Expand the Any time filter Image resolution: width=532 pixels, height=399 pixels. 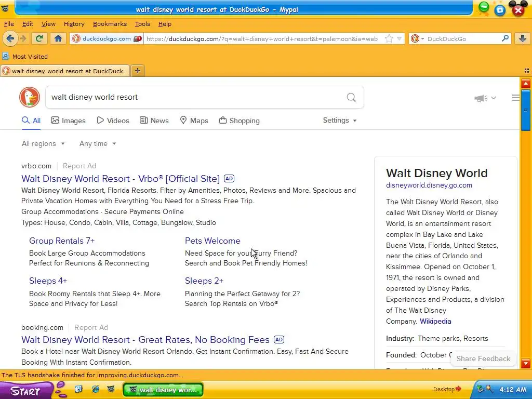tap(98, 143)
